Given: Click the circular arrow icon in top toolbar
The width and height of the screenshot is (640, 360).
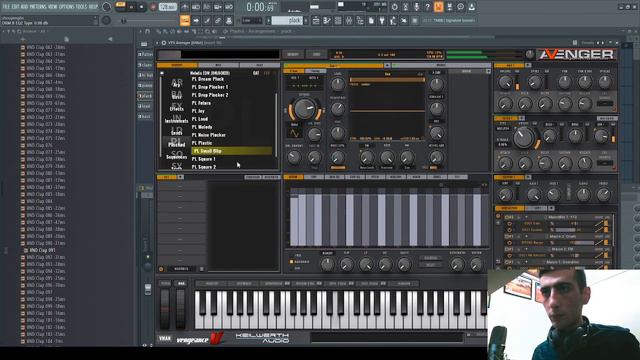Looking at the screenshot, I should [394, 7].
